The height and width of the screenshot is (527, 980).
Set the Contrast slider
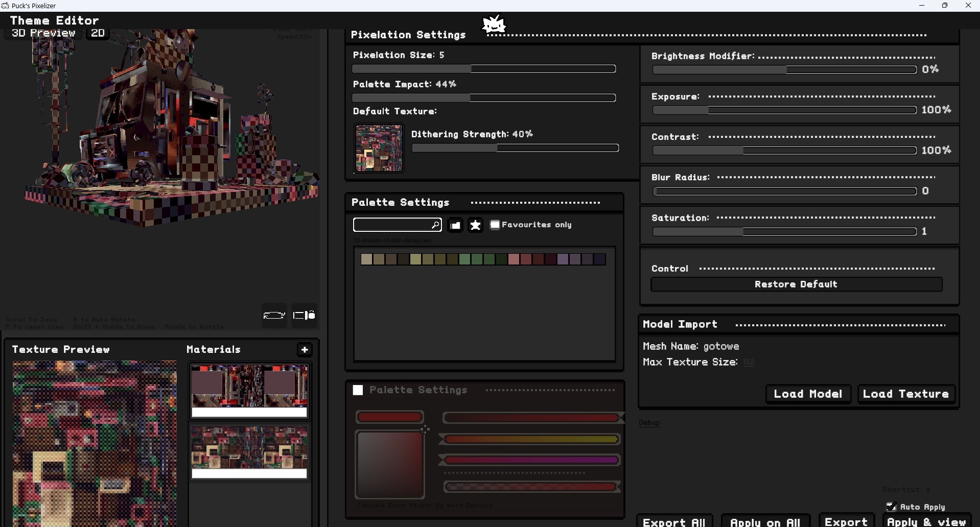tap(784, 151)
